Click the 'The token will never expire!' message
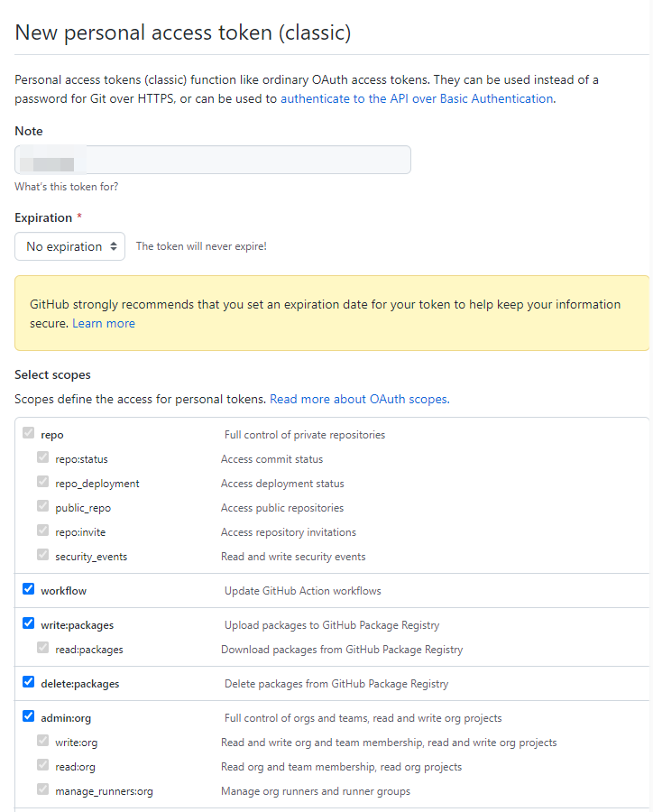 [x=201, y=246]
